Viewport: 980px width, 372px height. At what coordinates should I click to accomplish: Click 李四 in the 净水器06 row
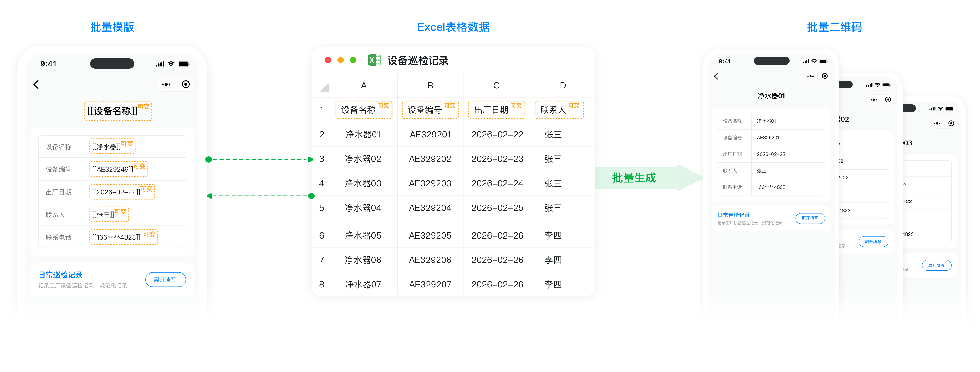553,260
